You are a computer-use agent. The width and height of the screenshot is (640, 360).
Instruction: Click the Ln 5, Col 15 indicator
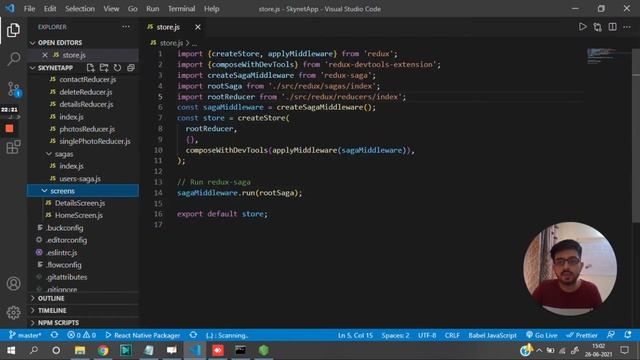coord(355,335)
